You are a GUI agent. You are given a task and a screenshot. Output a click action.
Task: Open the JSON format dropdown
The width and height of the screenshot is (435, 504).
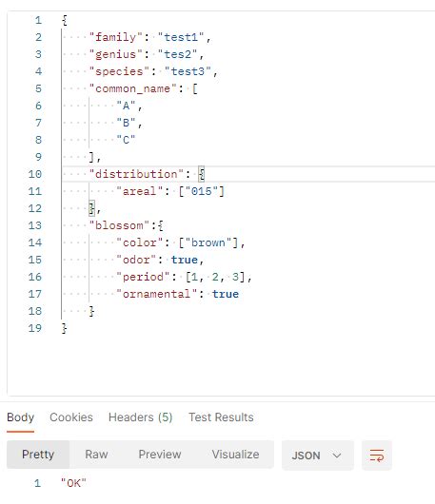click(318, 456)
